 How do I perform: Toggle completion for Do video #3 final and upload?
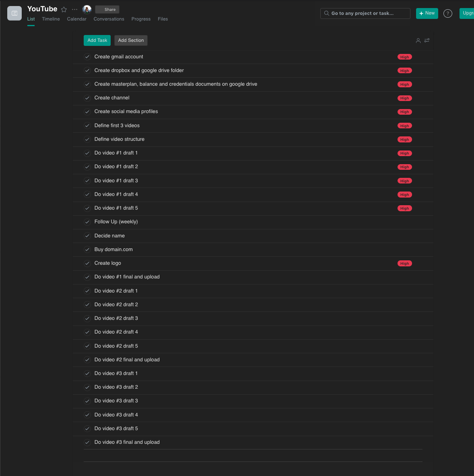click(87, 442)
